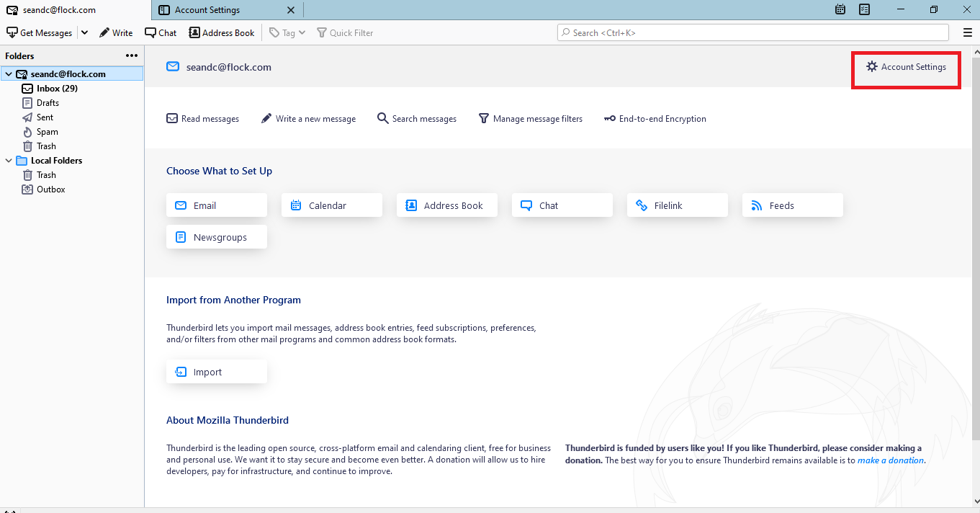Open the account's Trash folder
Image resolution: width=980 pixels, height=513 pixels.
point(46,146)
